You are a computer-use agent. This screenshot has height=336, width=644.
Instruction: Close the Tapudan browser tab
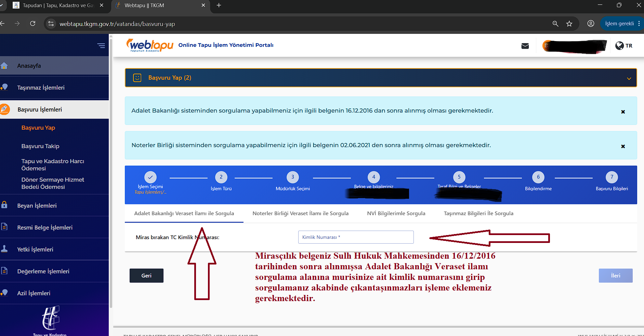tap(102, 5)
